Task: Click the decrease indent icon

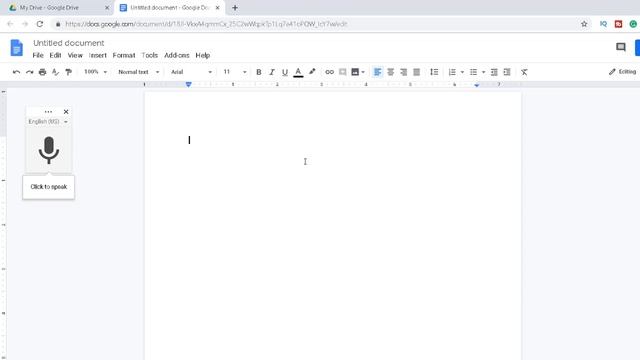Action: click(x=494, y=72)
